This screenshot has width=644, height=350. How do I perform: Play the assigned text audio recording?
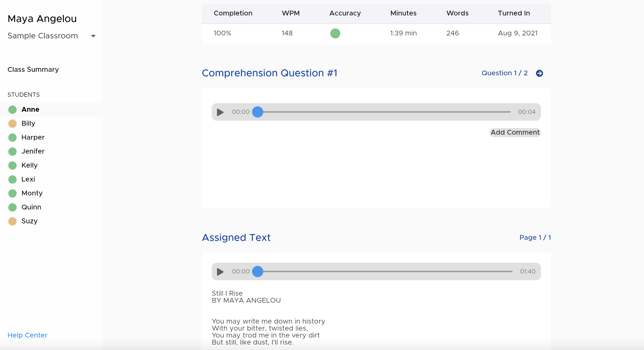coord(220,271)
